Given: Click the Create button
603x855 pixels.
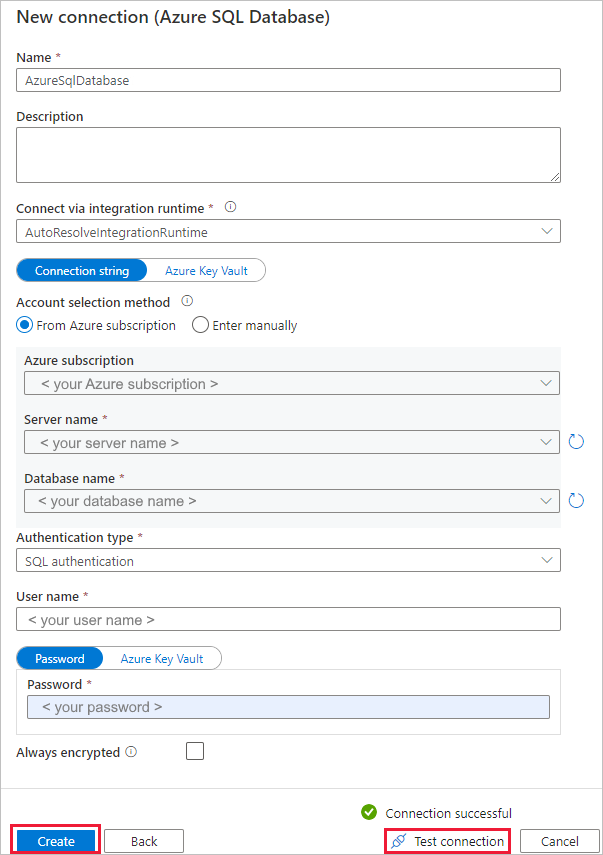Looking at the screenshot, I should (x=55, y=841).
